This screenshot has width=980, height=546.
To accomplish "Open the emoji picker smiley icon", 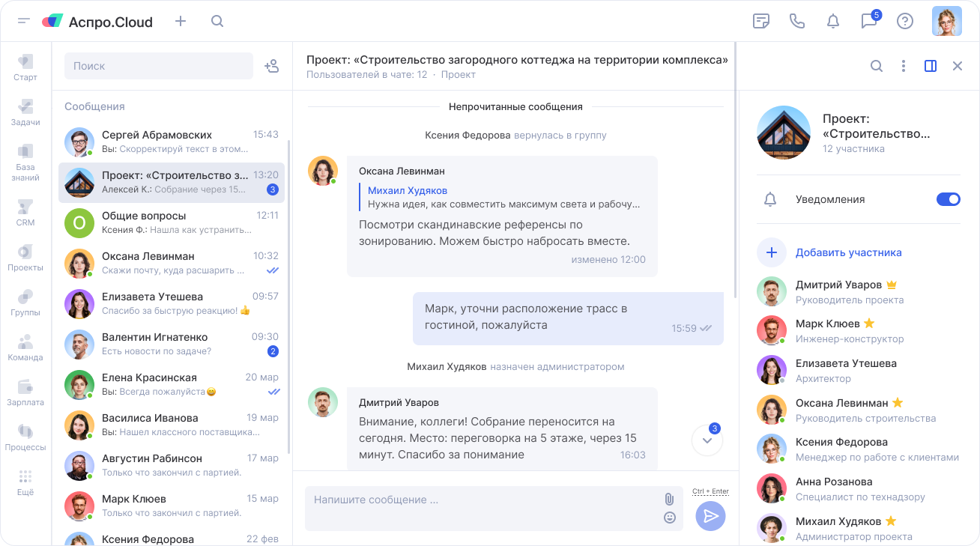I will [669, 518].
